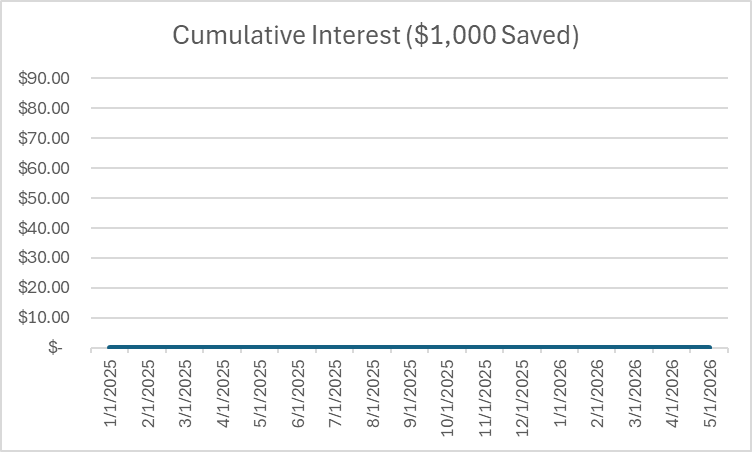This screenshot has width=752, height=452.
Task: Select the $- zero axis label
Action: pos(53,348)
